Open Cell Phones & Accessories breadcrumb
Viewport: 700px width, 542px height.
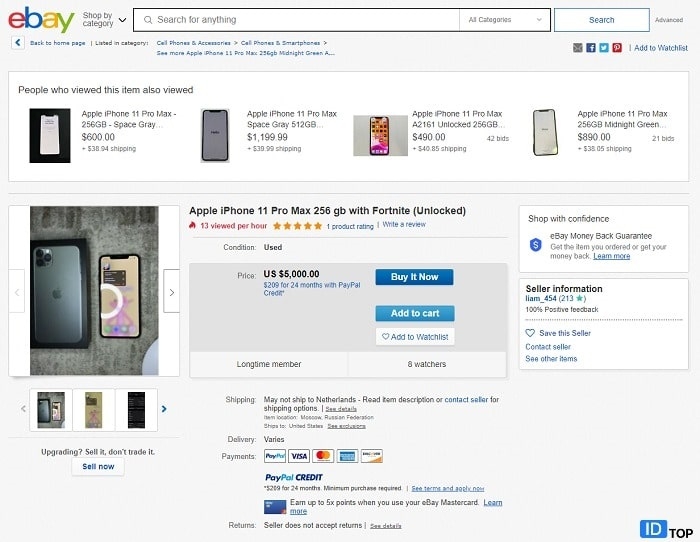pos(194,43)
